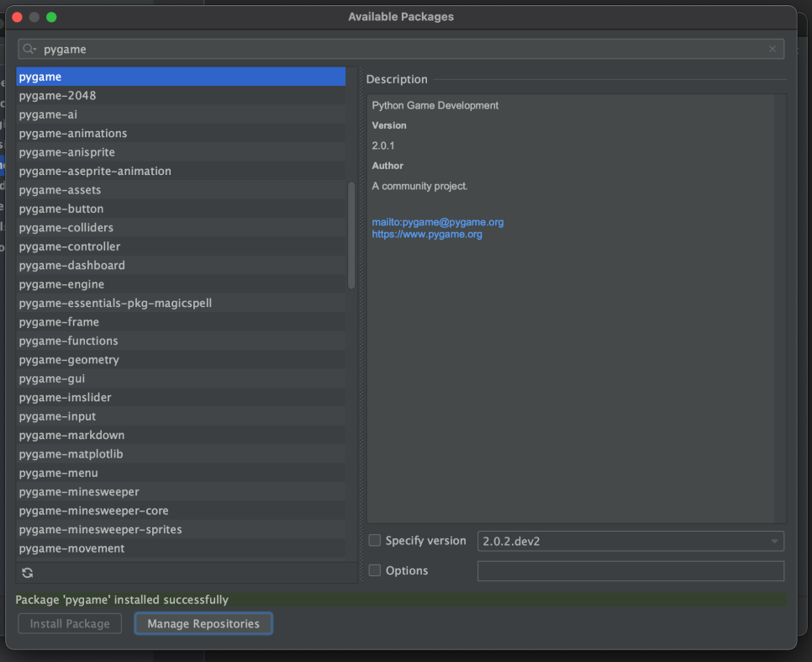Viewport: 812px width, 662px height.
Task: Close the Available Packages dialog
Action: [17, 17]
